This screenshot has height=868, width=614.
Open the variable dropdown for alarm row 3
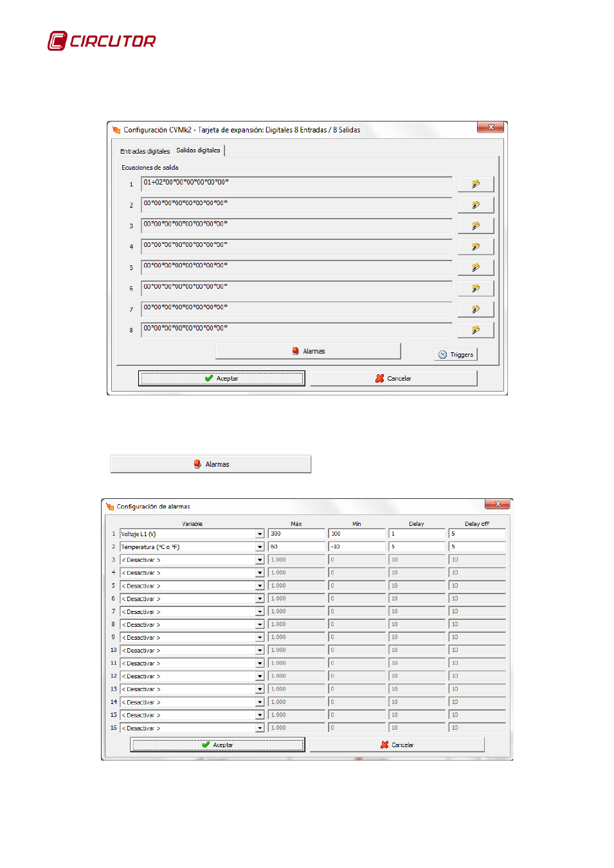(x=260, y=560)
